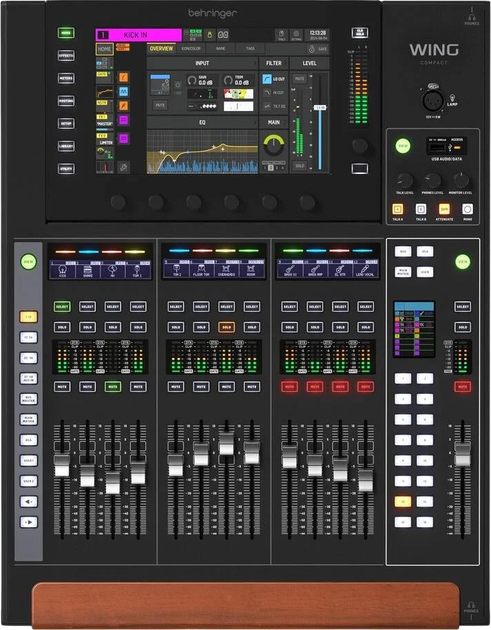Expand the EQ section chevron
491x630 pixels.
(x=255, y=122)
